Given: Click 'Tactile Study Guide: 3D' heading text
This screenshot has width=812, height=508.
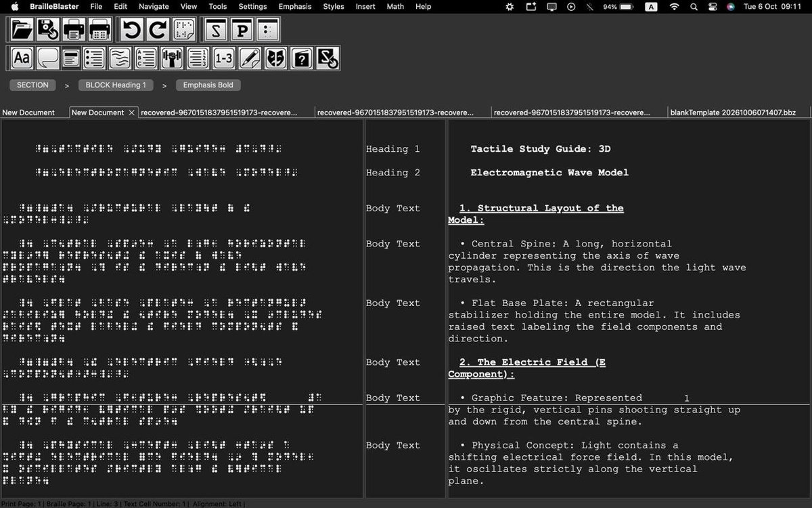Looking at the screenshot, I should pyautogui.click(x=541, y=149).
